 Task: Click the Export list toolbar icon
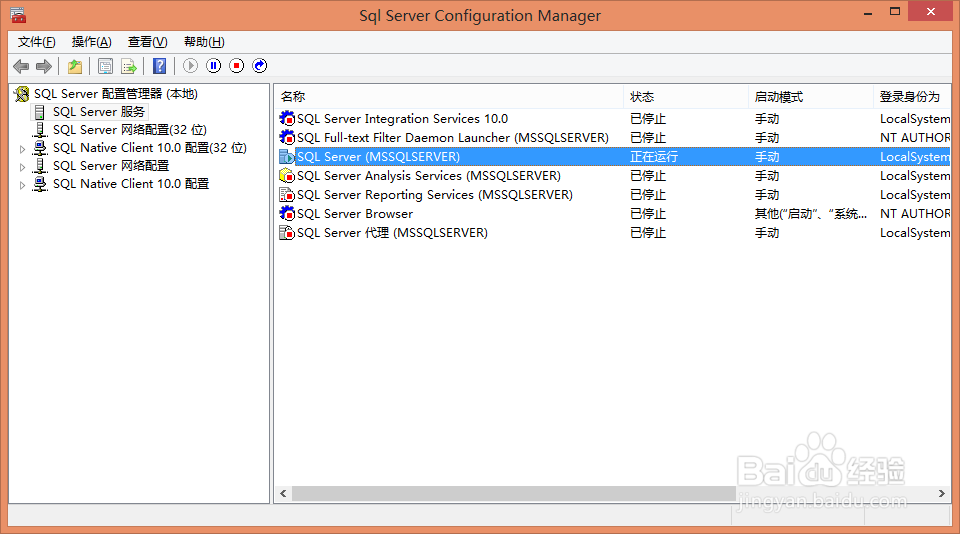129,66
